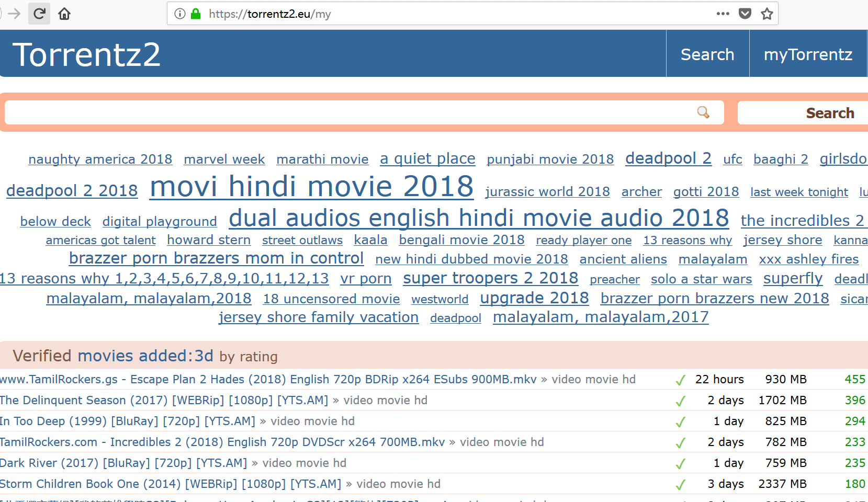Open The Delinquent Season 1080p torrent
The width and height of the screenshot is (868, 502).
[164, 400]
